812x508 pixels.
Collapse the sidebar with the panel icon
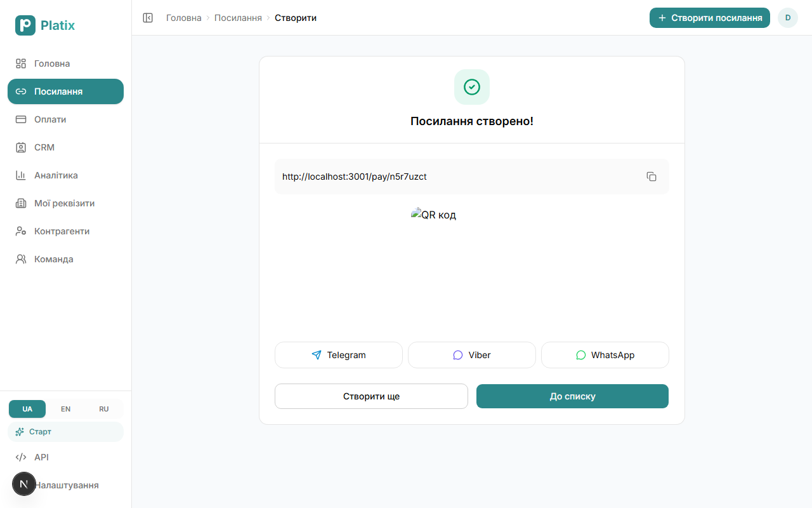(x=148, y=18)
